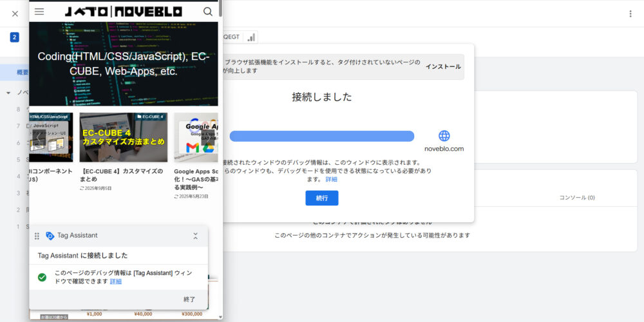Open the Noveblo hamburger menu

39,11
